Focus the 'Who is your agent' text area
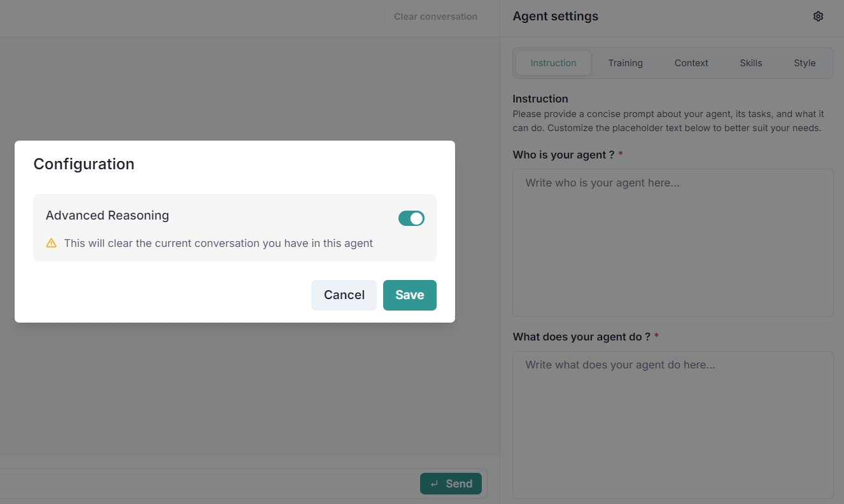The image size is (844, 504). 673,242
